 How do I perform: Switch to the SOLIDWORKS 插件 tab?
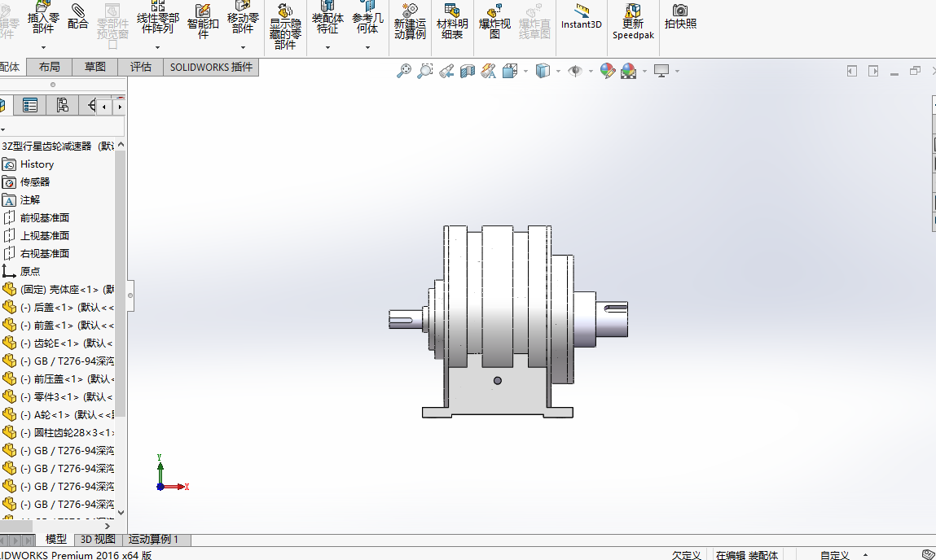(x=211, y=67)
